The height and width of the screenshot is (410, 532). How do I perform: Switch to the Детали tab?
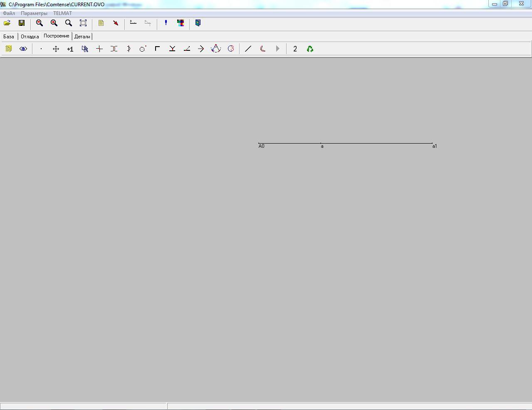coord(82,37)
